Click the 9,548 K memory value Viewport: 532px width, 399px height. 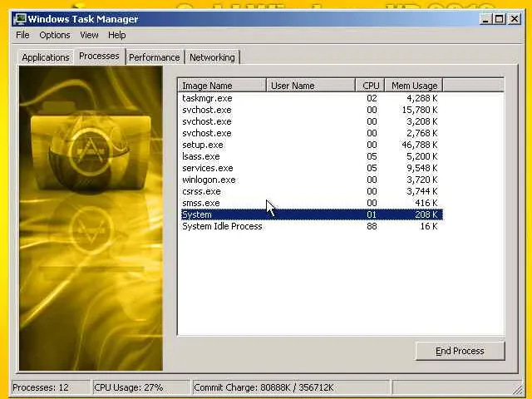(422, 168)
